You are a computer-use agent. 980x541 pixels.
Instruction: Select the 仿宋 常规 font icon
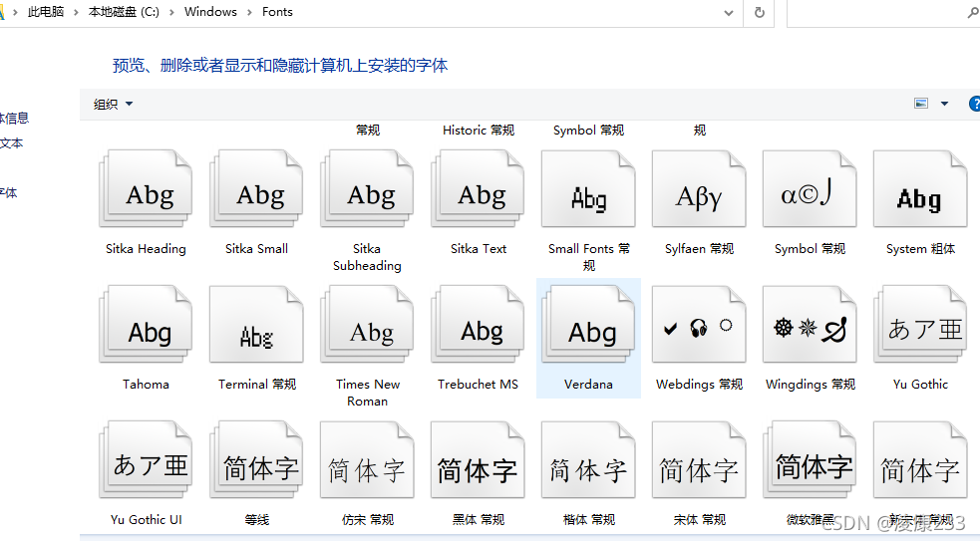point(367,459)
